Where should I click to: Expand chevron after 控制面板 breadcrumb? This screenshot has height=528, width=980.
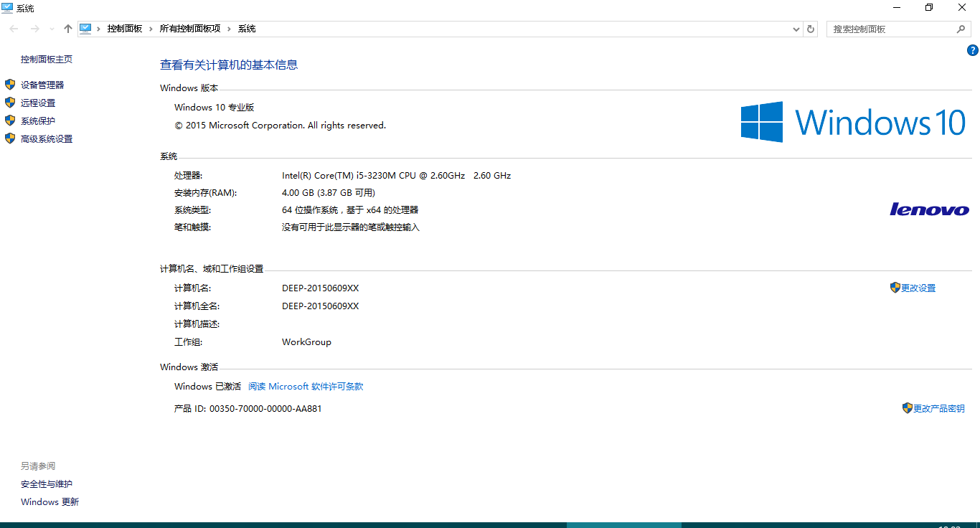pos(151,29)
